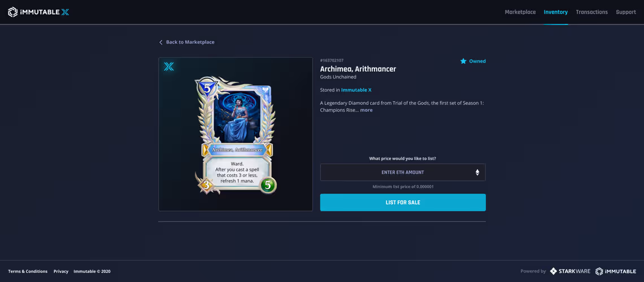Image resolution: width=644 pixels, height=282 pixels.
Task: Switch to the Transactions tab
Action: 591,12
